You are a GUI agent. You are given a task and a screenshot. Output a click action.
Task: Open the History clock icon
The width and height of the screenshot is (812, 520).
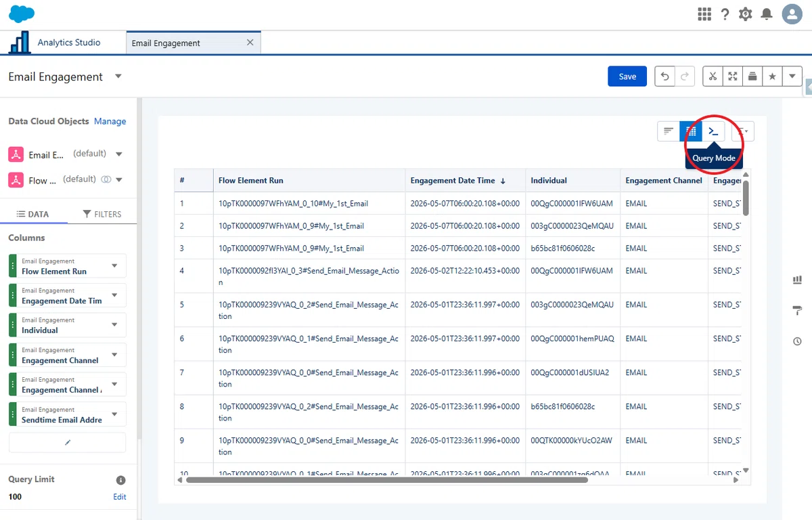click(797, 341)
